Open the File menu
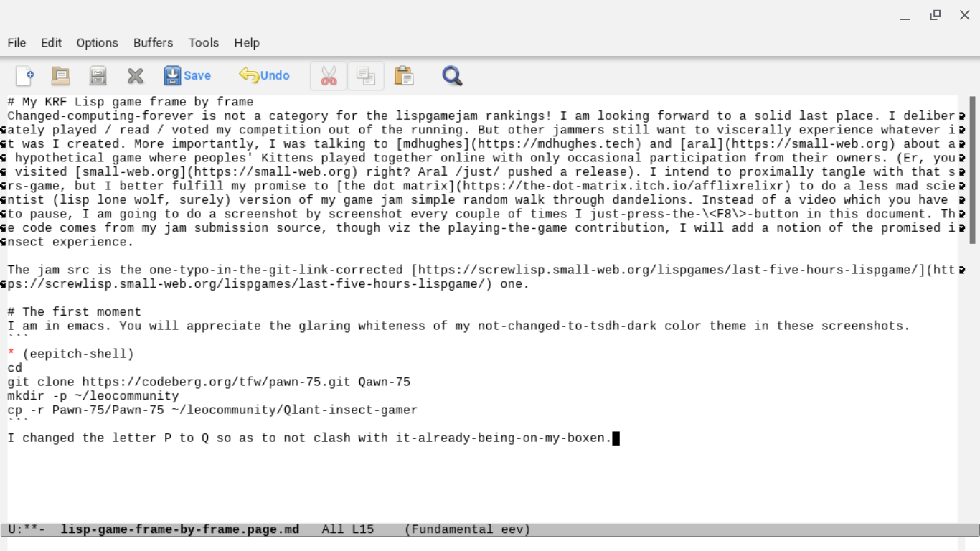 (17, 43)
